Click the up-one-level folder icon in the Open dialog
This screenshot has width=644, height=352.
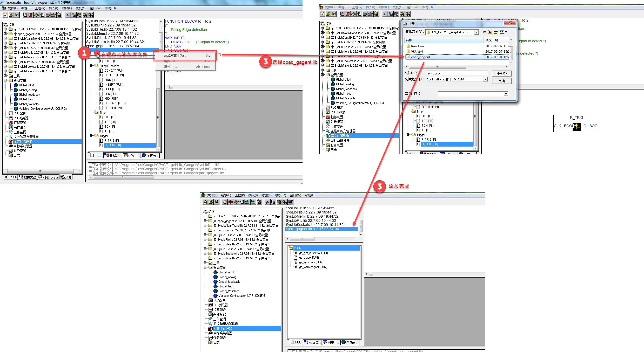pos(490,32)
